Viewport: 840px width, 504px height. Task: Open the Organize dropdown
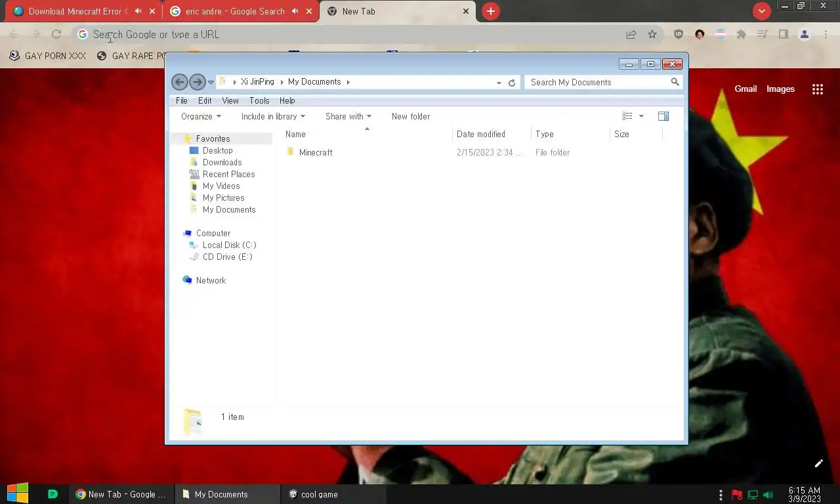click(x=201, y=116)
